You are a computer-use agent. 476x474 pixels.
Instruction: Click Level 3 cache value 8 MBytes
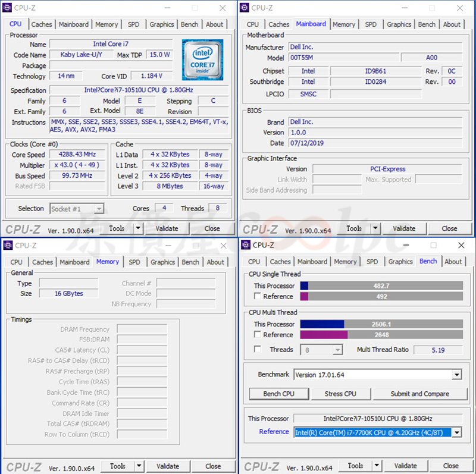pyautogui.click(x=170, y=186)
